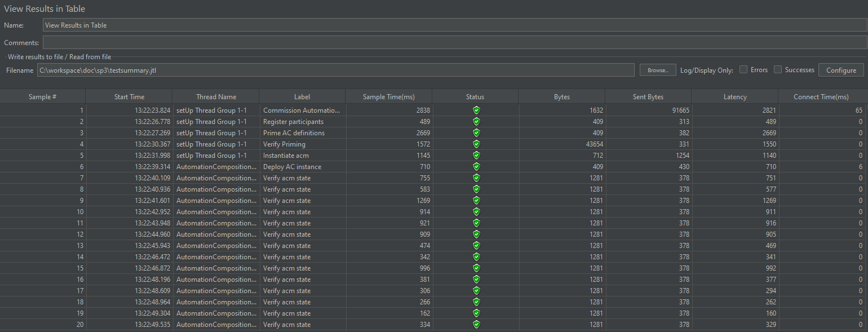Image resolution: width=868 pixels, height=332 pixels.
Task: Click sample time value 2838
Action: pyautogui.click(x=422, y=110)
